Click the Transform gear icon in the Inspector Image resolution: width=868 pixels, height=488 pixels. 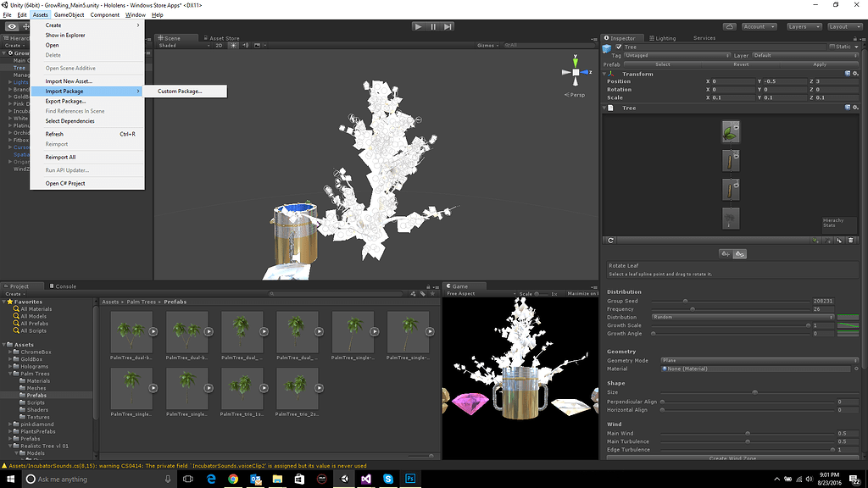(856, 75)
